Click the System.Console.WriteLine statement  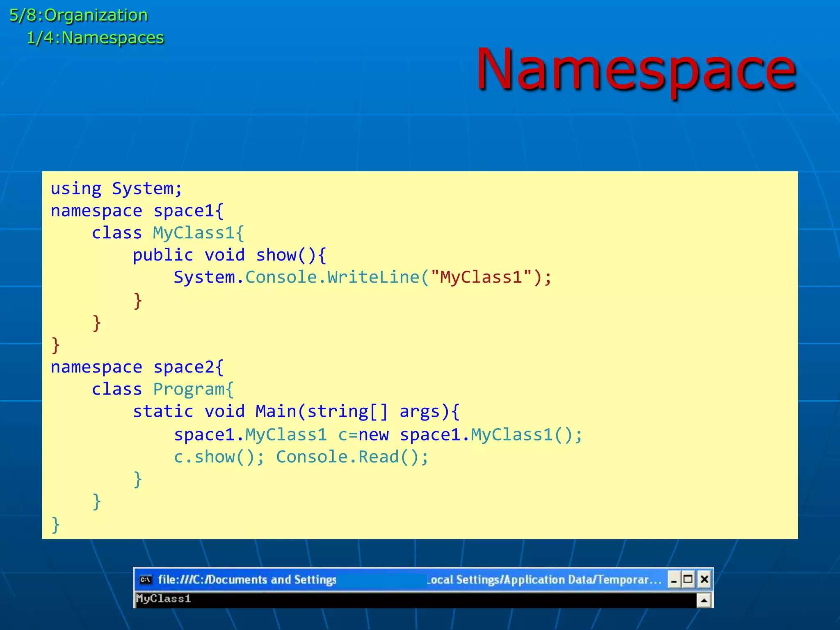pyautogui.click(x=363, y=277)
